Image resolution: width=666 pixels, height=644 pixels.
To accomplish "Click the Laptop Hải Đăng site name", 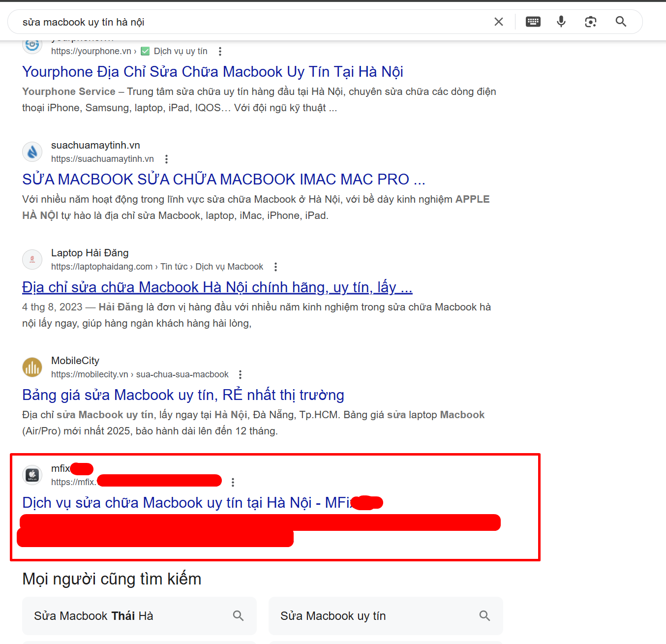I will [90, 253].
